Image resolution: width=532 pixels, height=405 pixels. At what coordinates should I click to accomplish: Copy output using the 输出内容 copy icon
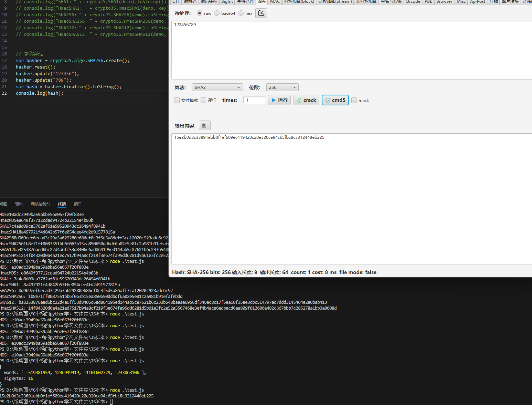(204, 125)
